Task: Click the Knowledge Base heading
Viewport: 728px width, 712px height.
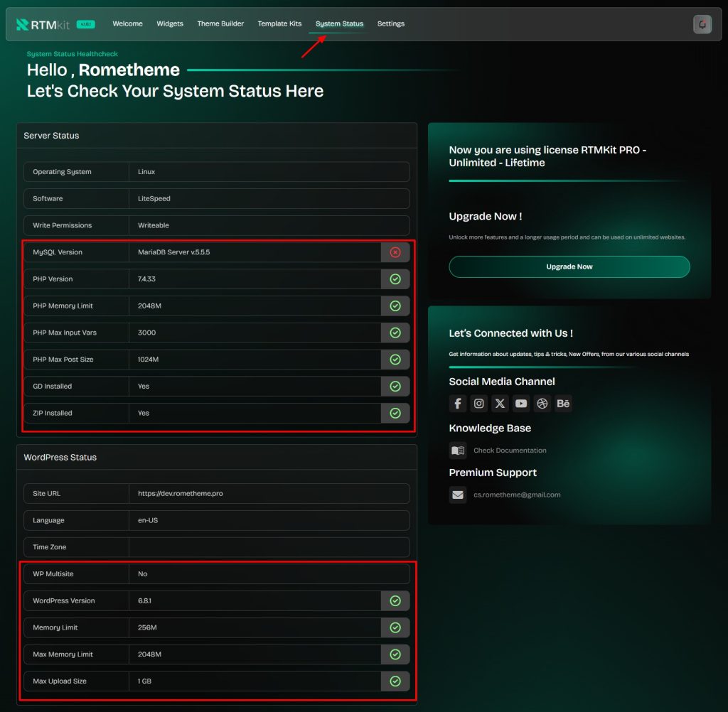Action: pyautogui.click(x=490, y=428)
